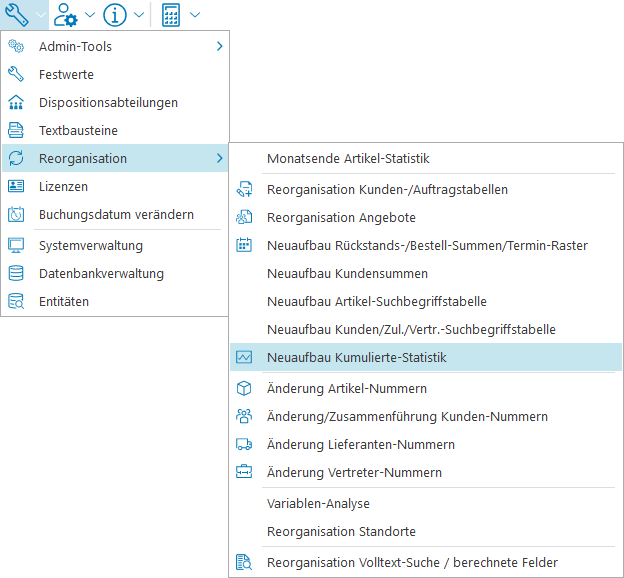Click the Änderung Lieferanten-Nummern truck icon
The width and height of the screenshot is (624, 578).
click(x=244, y=444)
